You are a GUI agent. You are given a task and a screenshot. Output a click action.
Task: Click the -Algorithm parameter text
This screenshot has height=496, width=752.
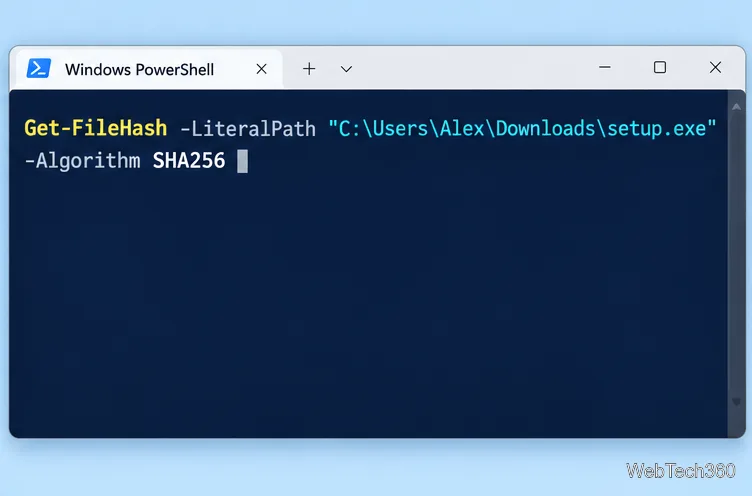82,161
